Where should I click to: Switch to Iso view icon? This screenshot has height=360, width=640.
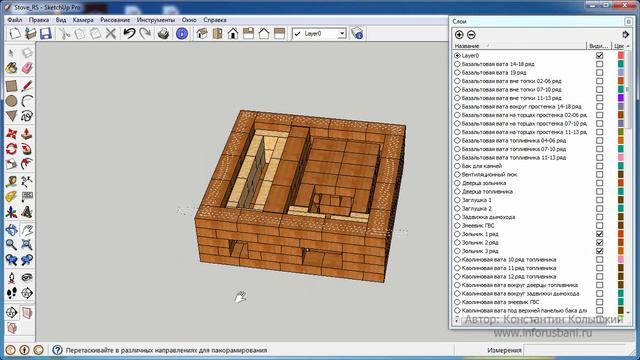click(x=202, y=33)
